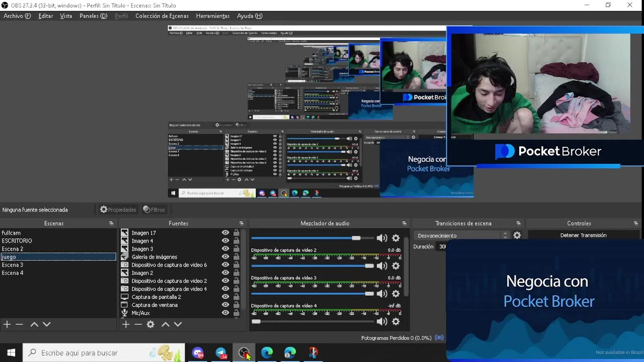Click the volume slider for video 4 channel
The height and width of the screenshot is (362, 644).
(x=312, y=321)
